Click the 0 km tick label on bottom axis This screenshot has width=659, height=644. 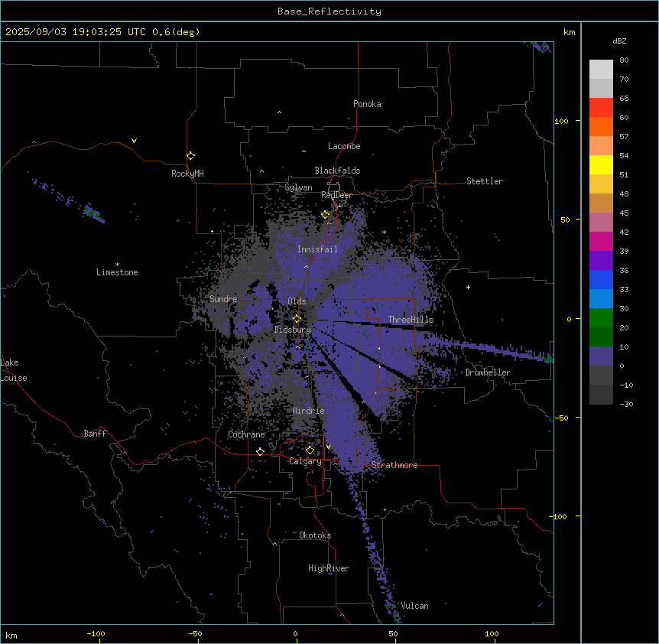point(295,633)
